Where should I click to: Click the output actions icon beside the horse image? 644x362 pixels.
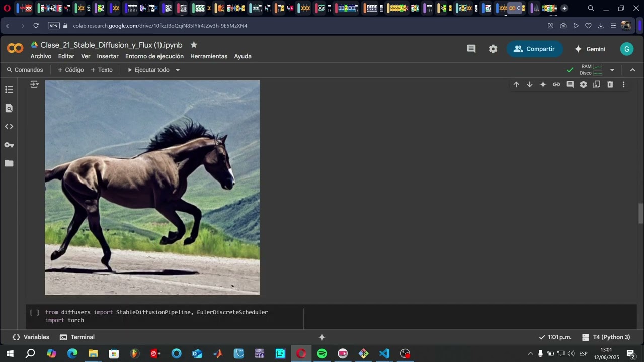click(34, 85)
